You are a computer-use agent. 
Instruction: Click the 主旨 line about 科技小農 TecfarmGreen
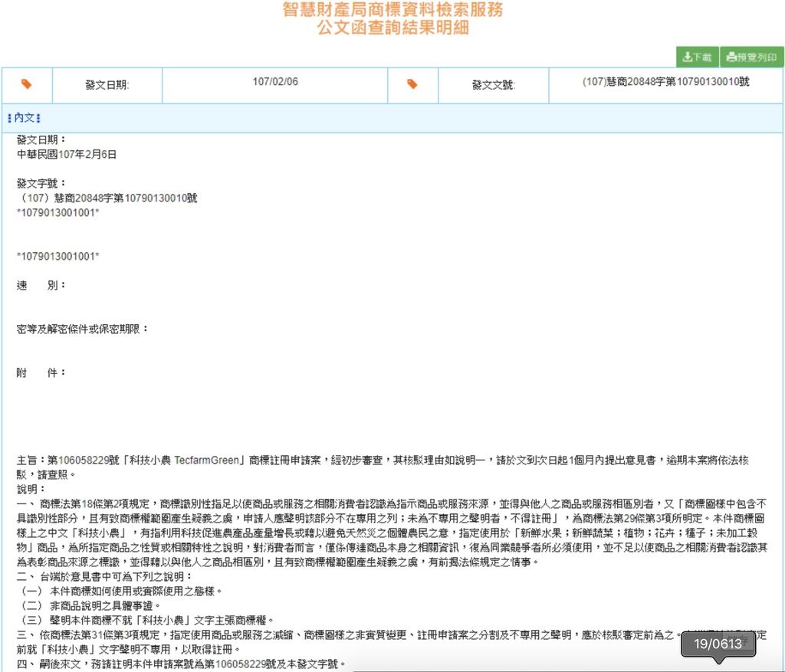coord(383,467)
